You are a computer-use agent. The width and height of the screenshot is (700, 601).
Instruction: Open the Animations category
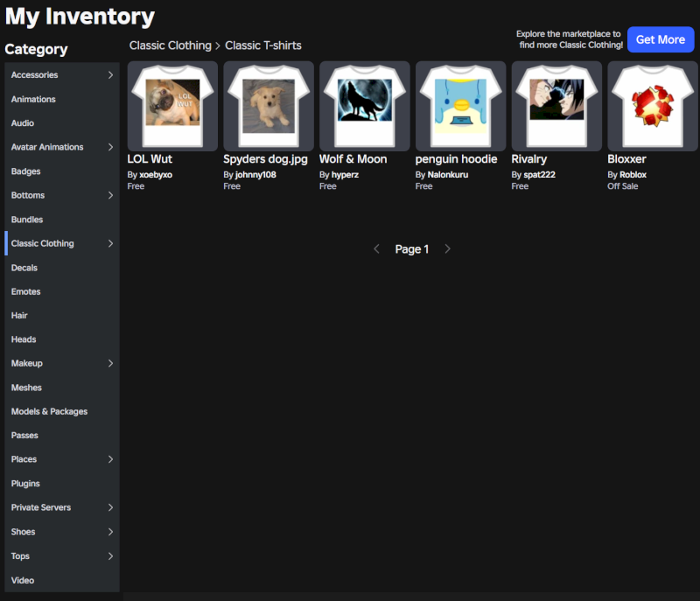coord(33,99)
